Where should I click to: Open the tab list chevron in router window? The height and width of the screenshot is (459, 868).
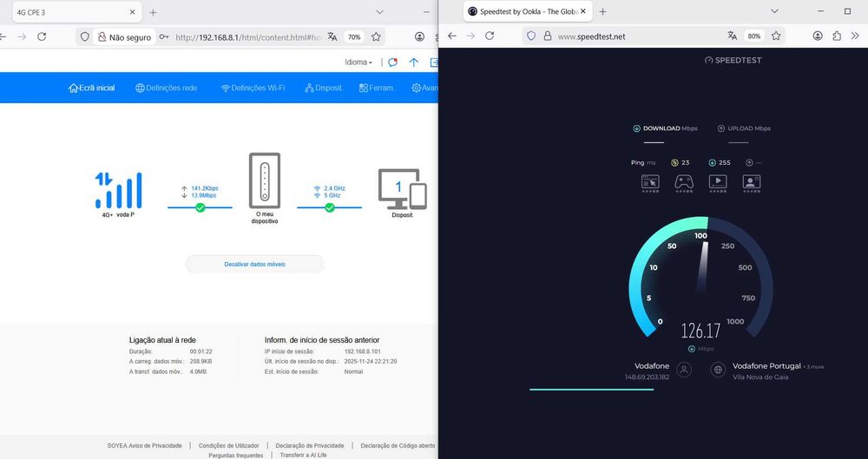tap(379, 11)
